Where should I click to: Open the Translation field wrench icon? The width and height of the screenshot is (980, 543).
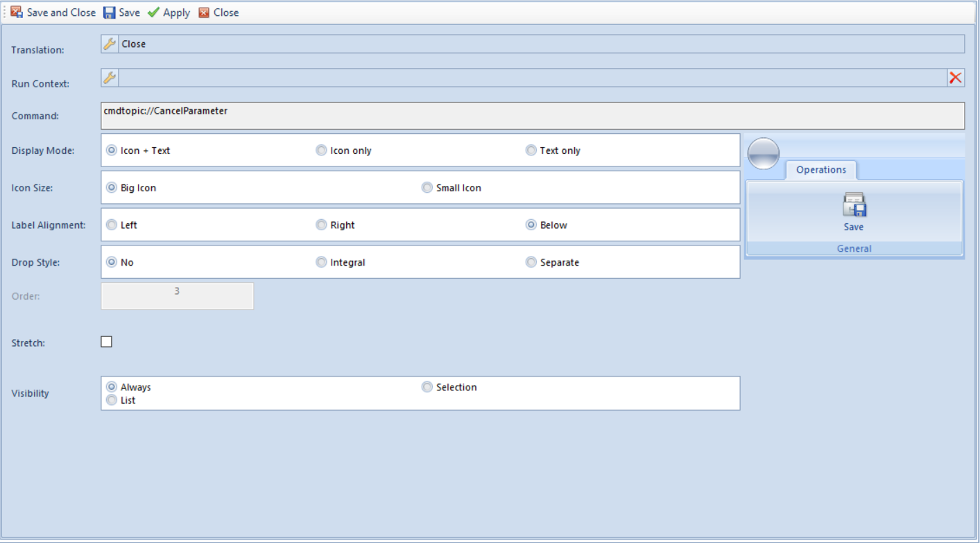110,44
